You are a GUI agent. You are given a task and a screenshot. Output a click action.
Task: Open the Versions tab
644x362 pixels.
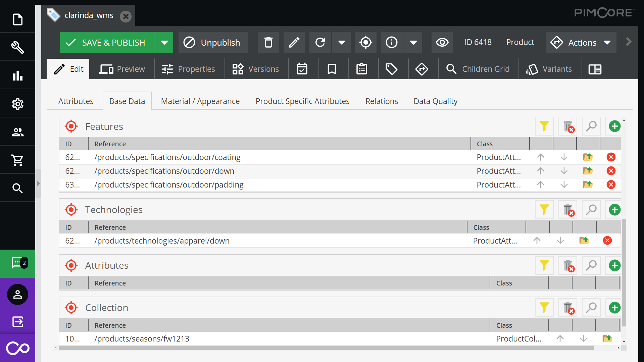click(x=256, y=69)
